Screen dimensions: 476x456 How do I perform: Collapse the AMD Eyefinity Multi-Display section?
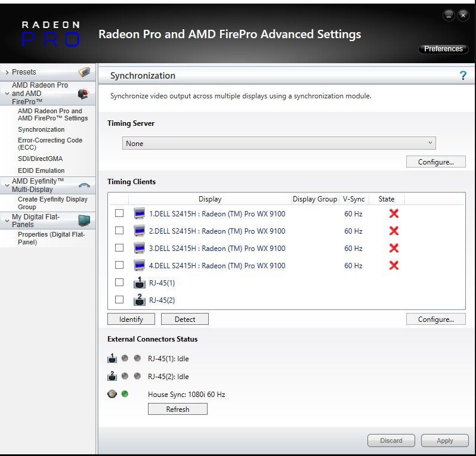click(7, 185)
